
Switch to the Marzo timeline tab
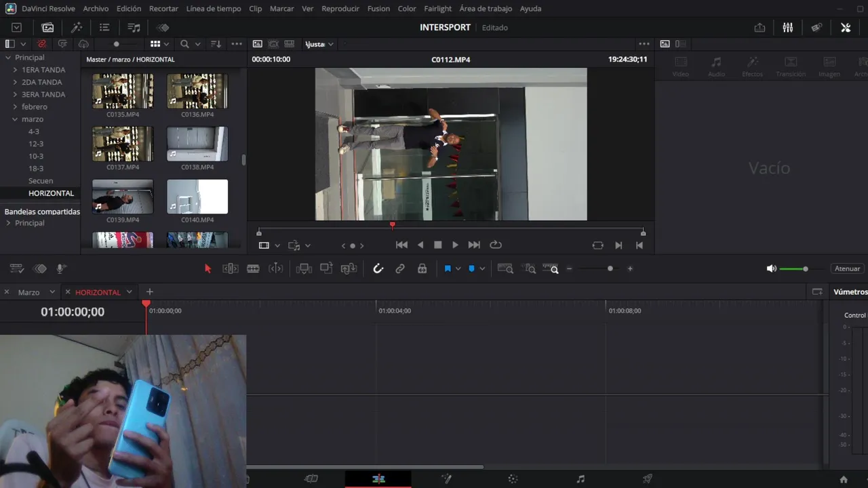[x=28, y=292]
